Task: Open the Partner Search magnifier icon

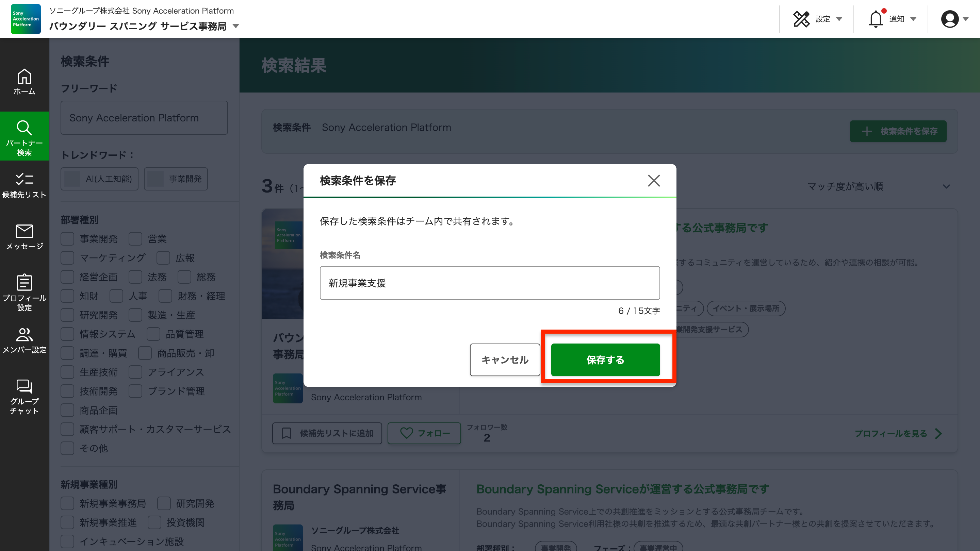Action: [x=24, y=136]
